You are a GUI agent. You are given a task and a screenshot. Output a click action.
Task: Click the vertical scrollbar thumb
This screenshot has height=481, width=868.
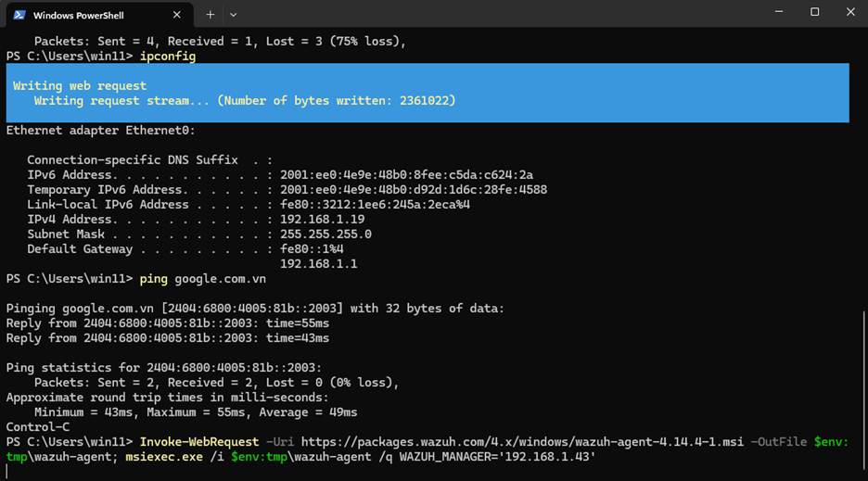[x=863, y=389]
